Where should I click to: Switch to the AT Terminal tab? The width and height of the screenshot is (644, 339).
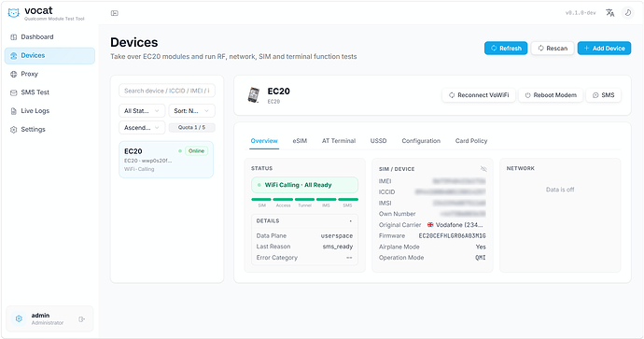[x=339, y=141]
